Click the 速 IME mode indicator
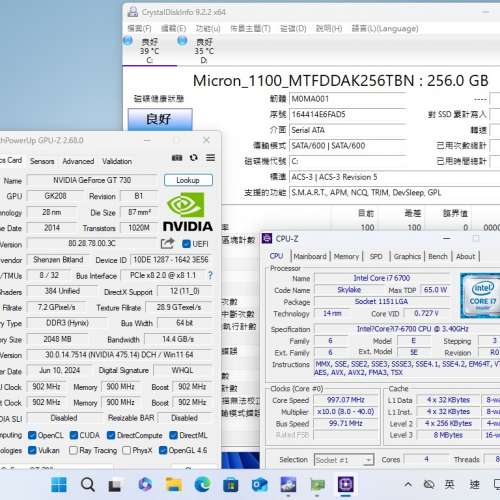Image resolution: width=500 pixels, height=500 pixels. tap(474, 484)
